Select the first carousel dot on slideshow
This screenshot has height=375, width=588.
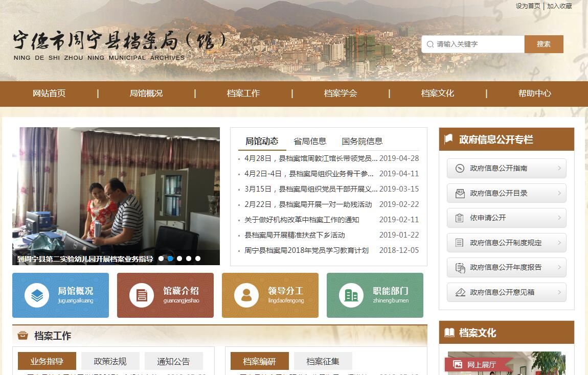(x=161, y=259)
